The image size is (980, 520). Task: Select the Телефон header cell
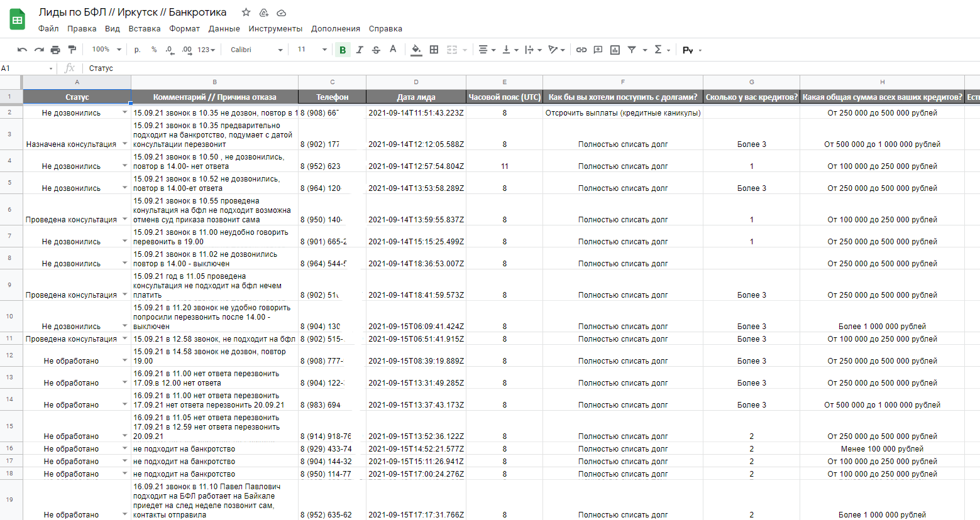pyautogui.click(x=332, y=97)
